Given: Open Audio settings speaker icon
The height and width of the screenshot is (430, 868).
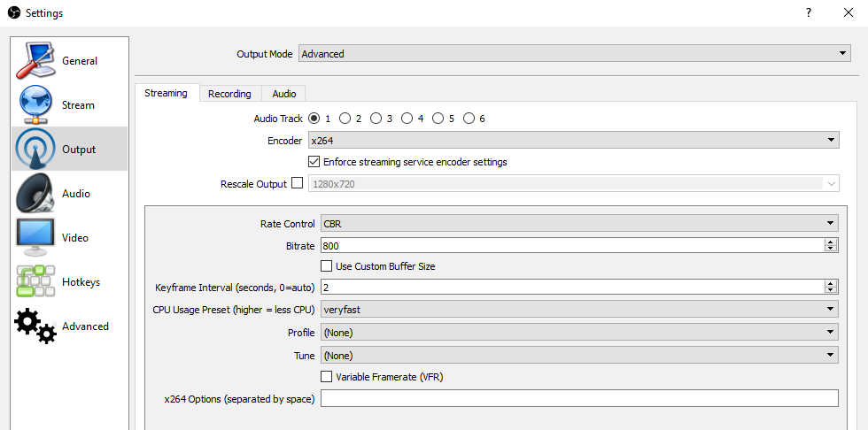Looking at the screenshot, I should pyautogui.click(x=35, y=194).
